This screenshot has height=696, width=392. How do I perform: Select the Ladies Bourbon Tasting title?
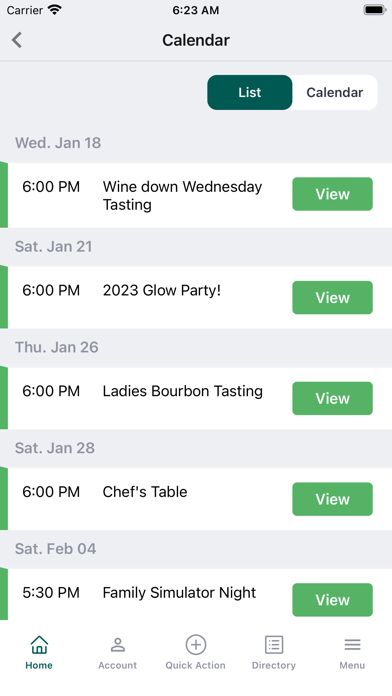point(182,391)
